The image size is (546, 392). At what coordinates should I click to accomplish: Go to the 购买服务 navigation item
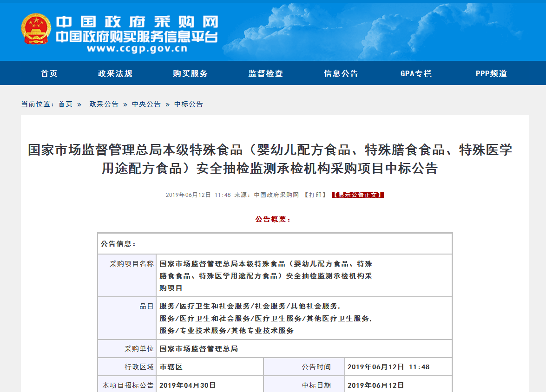pyautogui.click(x=190, y=73)
